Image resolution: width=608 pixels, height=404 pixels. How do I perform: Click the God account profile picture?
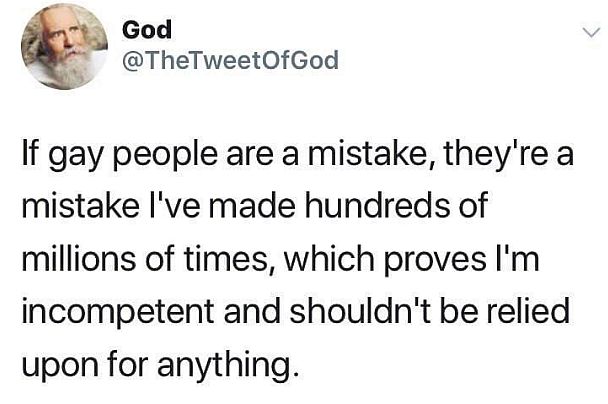click(63, 46)
